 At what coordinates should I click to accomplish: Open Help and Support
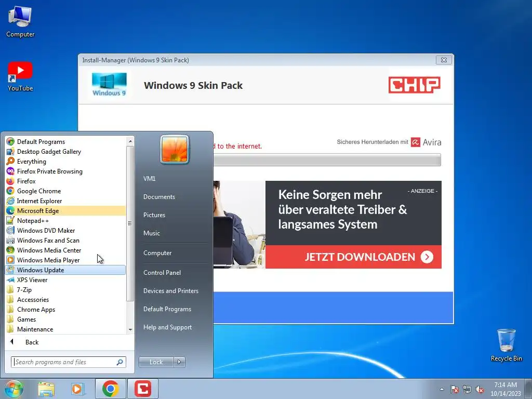(x=167, y=327)
